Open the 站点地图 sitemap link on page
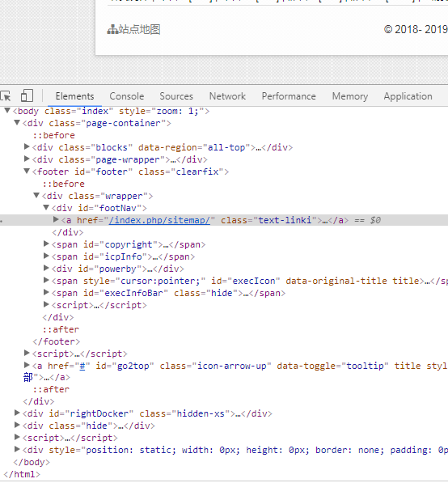The height and width of the screenshot is (483, 448). tap(139, 30)
